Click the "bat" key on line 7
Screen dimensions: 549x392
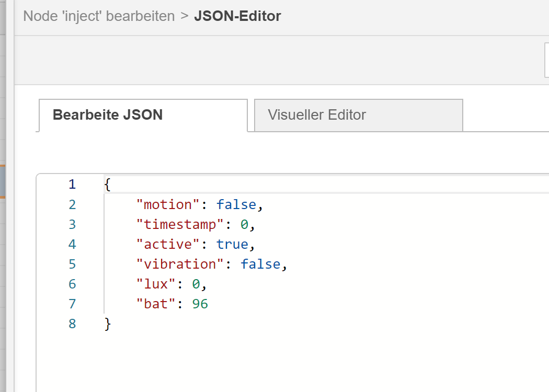(155, 304)
